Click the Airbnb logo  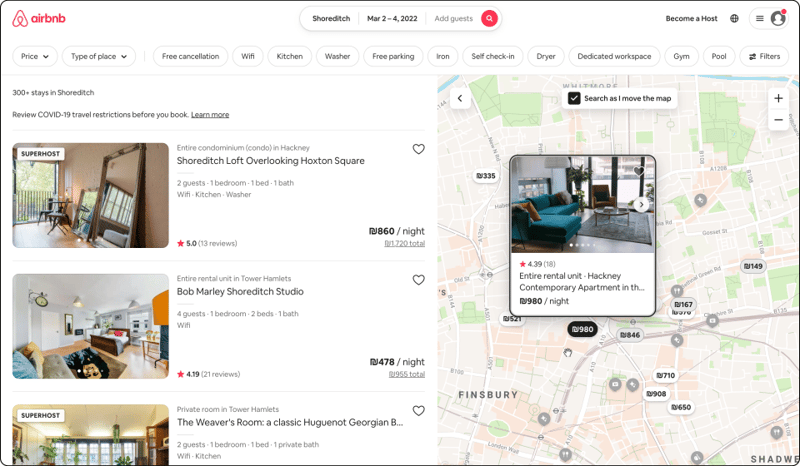(39, 18)
